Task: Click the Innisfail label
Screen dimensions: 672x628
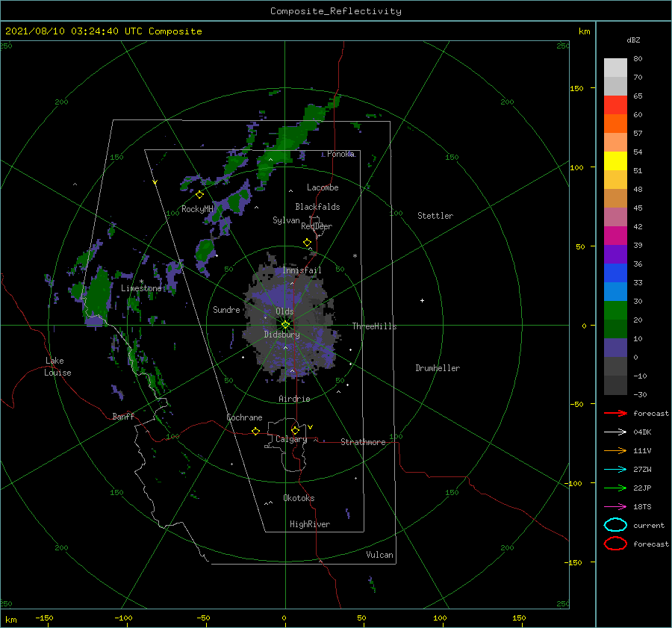Action: tap(302, 270)
